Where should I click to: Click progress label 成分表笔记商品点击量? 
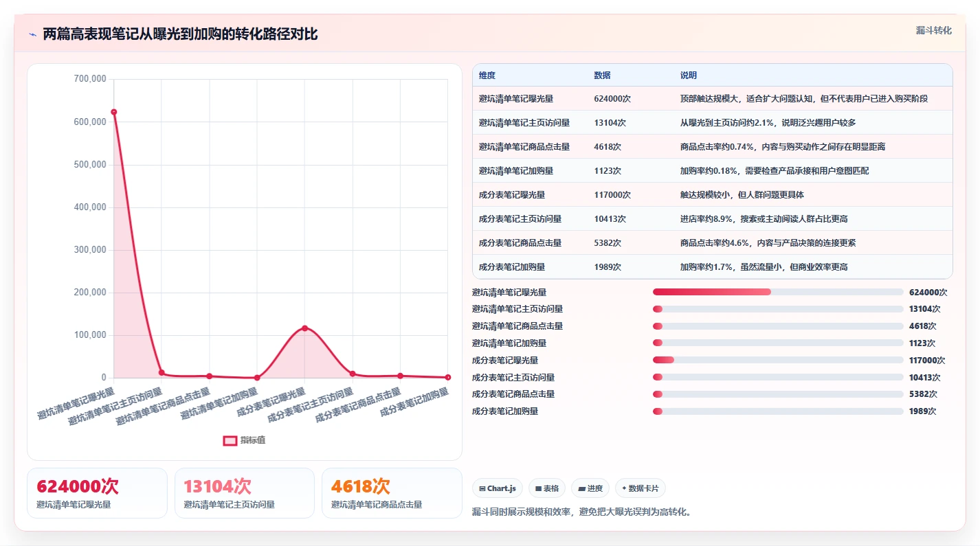513,394
